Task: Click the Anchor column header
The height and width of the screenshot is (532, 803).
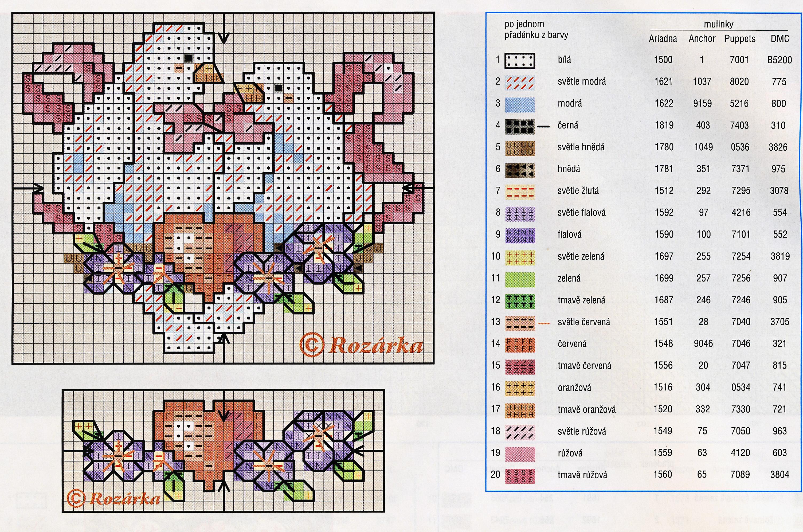Action: 702,39
